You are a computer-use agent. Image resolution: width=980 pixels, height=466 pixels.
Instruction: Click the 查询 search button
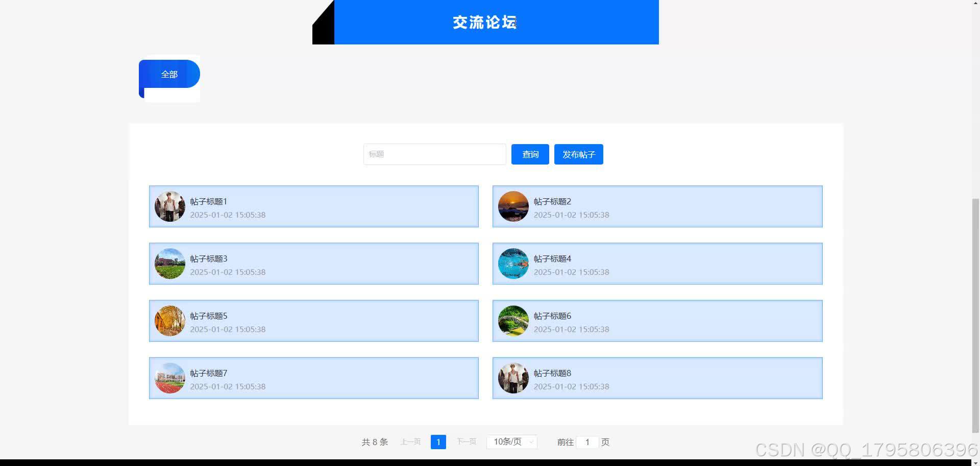point(530,154)
